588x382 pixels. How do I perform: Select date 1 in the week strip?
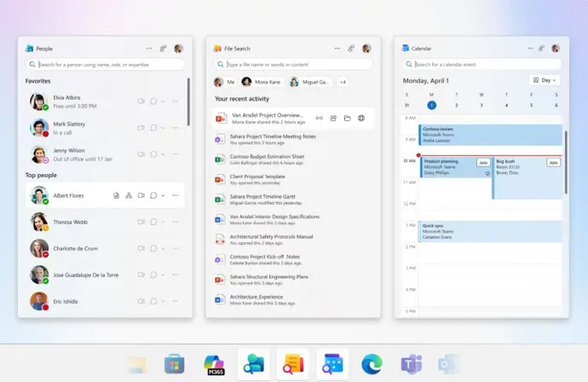(x=431, y=106)
